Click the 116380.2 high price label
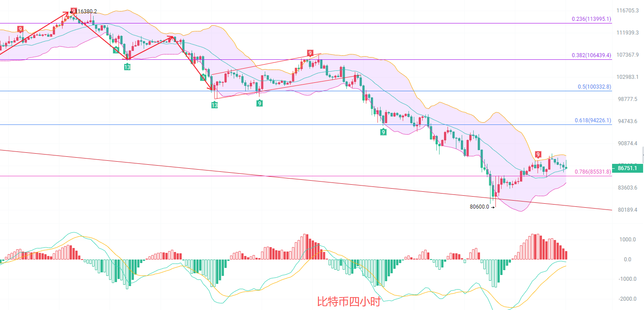 pos(86,12)
